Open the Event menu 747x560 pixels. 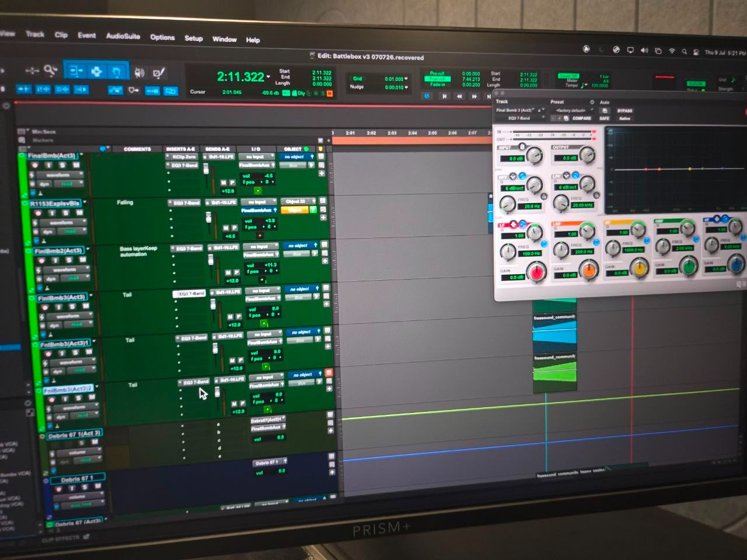[87, 35]
